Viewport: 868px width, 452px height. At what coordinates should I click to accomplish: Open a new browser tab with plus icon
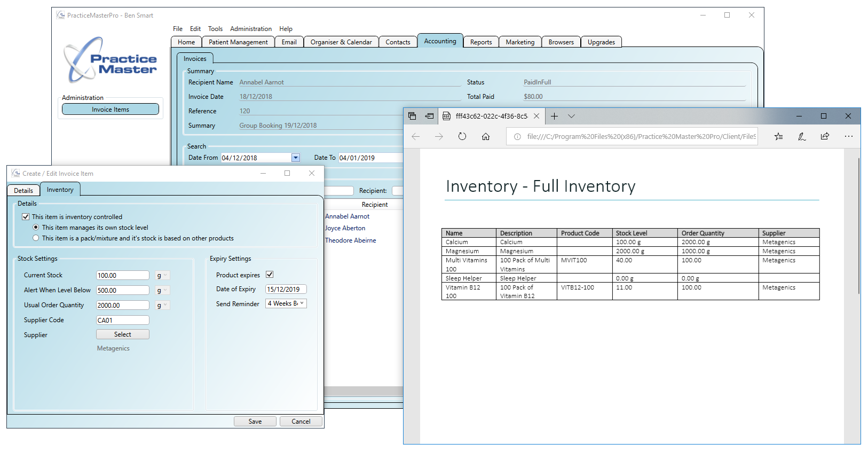[x=554, y=116]
